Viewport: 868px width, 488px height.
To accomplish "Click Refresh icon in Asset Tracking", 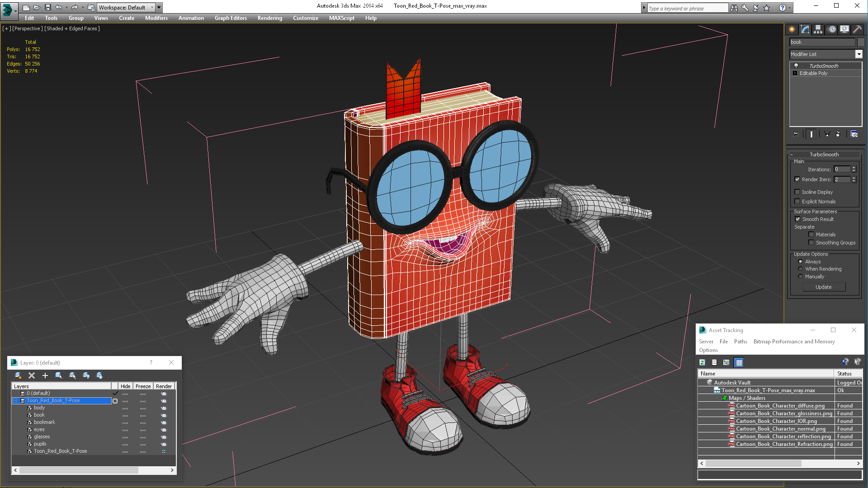I will 702,362.
